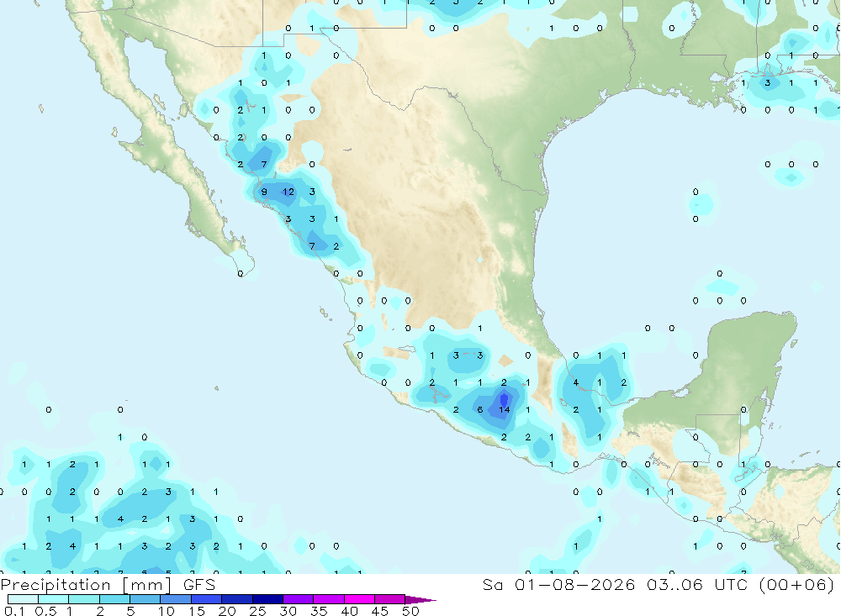Click the legend label "50"
841x616 pixels.
(x=410, y=611)
